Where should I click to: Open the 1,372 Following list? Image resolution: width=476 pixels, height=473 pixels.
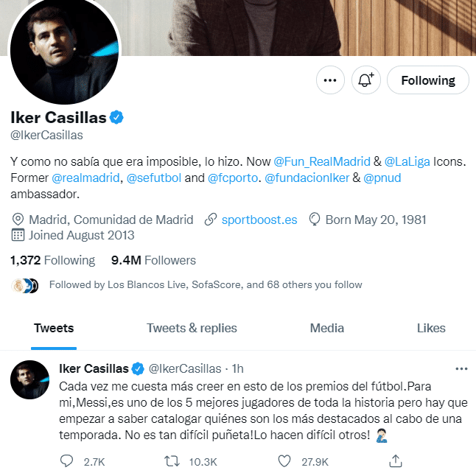pos(52,260)
